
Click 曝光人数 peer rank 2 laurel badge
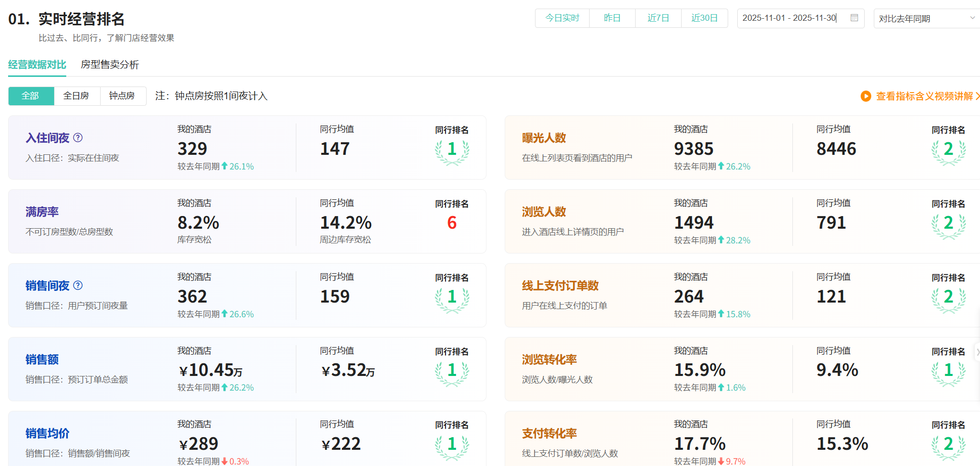tap(949, 152)
